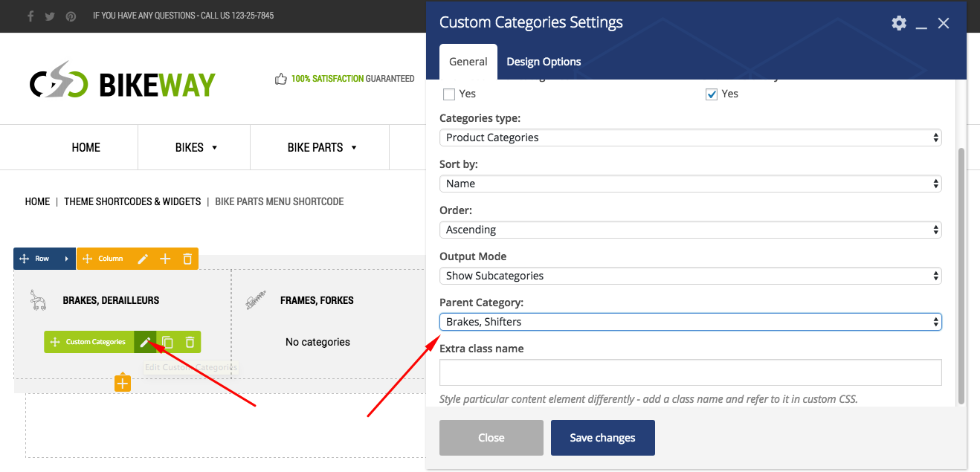Add element to column with plus icon

tap(165, 259)
